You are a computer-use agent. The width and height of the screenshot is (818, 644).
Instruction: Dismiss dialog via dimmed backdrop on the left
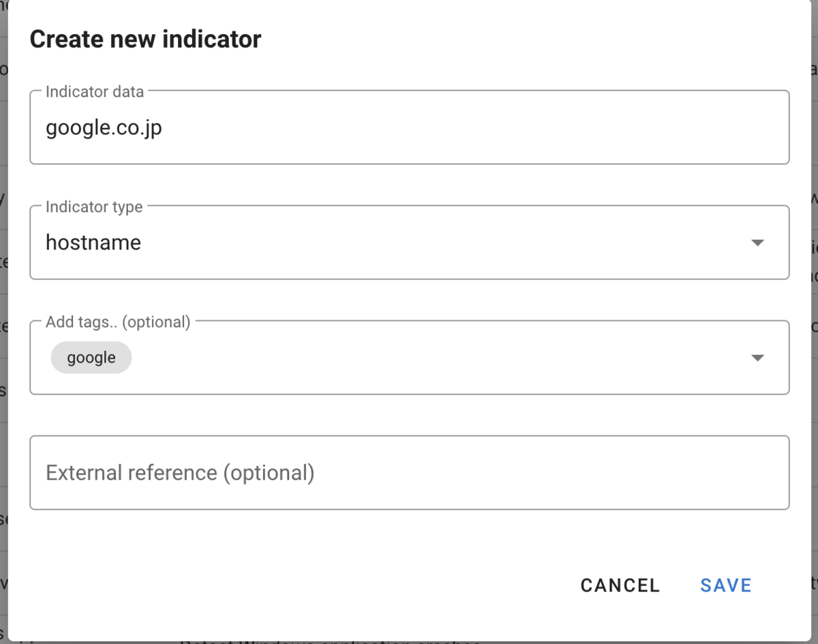point(3,320)
